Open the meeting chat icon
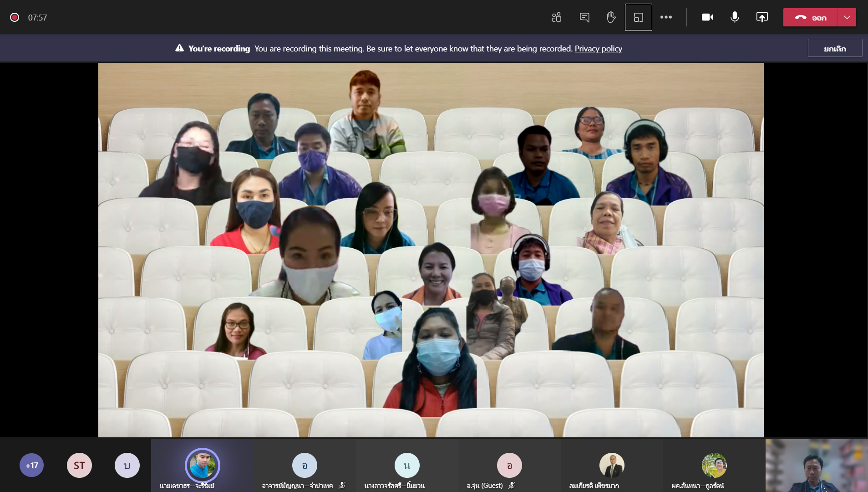868x492 pixels. [584, 17]
